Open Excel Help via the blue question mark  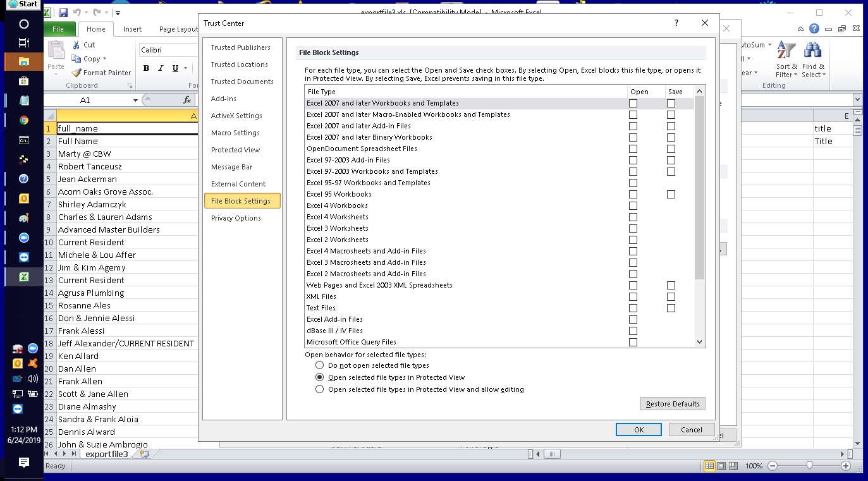[x=814, y=28]
